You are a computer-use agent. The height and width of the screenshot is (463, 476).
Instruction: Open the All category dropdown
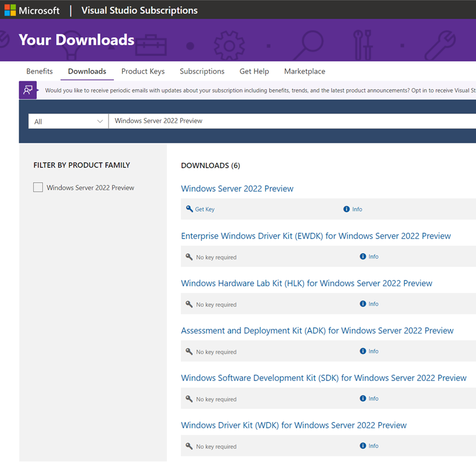pyautogui.click(x=68, y=121)
